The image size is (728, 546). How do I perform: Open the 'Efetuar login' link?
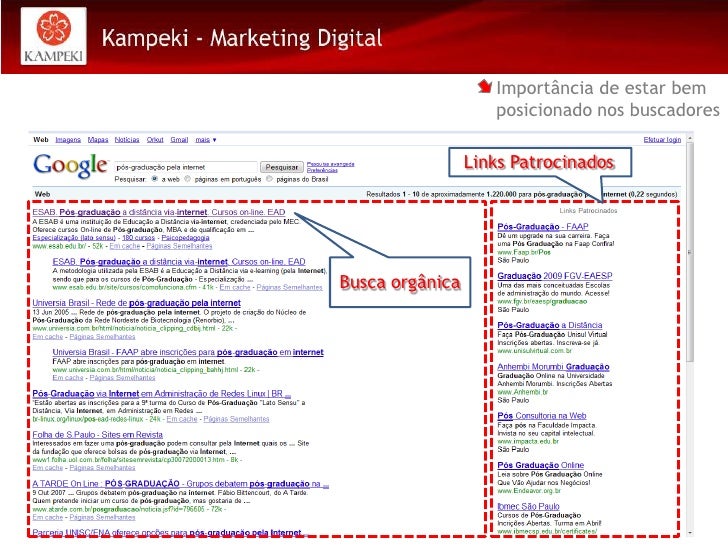(x=662, y=140)
